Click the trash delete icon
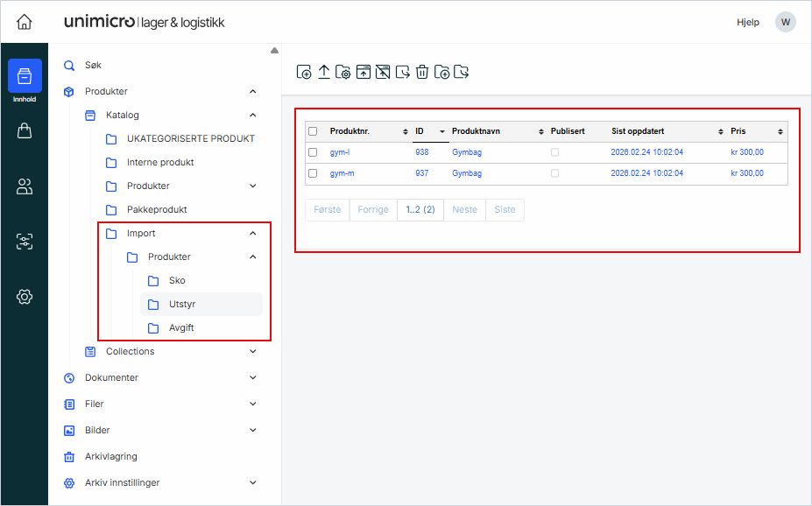Image resolution: width=812 pixels, height=506 pixels. (422, 73)
